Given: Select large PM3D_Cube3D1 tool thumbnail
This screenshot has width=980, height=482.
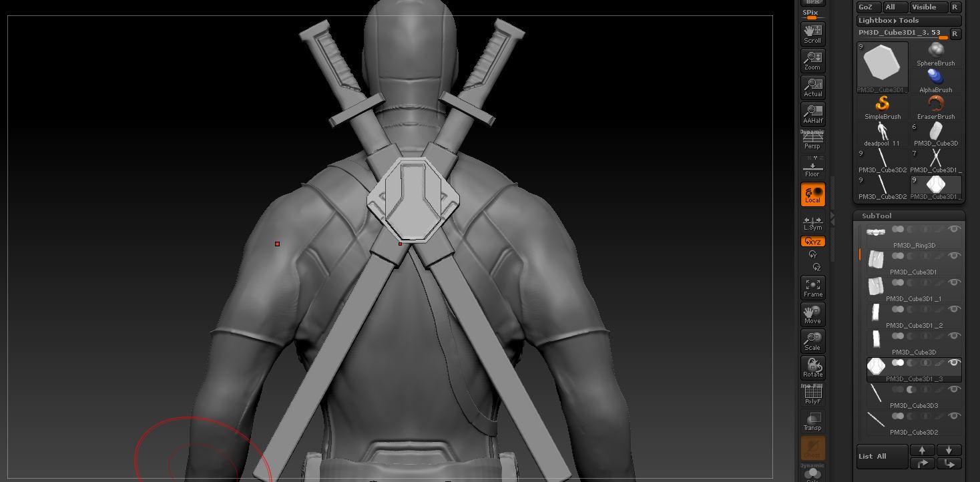Looking at the screenshot, I should [x=883, y=67].
